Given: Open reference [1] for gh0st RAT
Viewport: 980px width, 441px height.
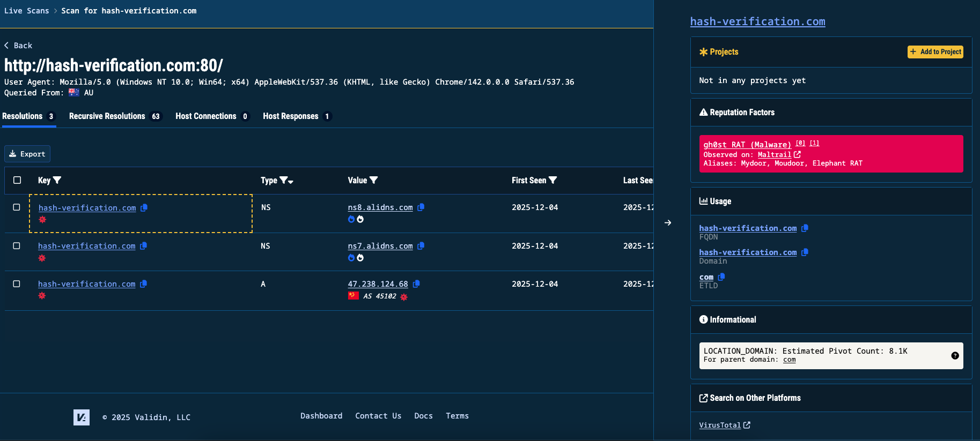Looking at the screenshot, I should point(814,143).
